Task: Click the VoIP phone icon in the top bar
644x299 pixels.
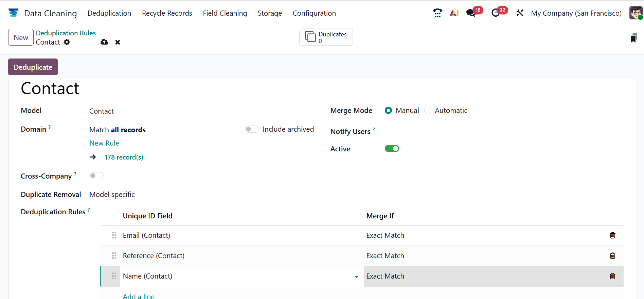Action: click(437, 13)
